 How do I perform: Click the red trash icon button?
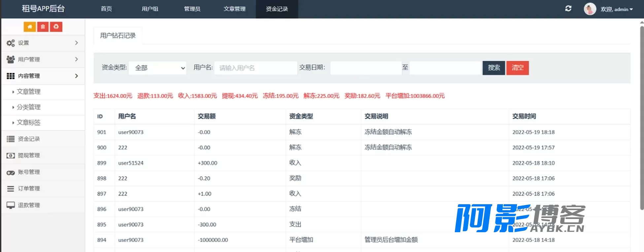click(x=43, y=27)
